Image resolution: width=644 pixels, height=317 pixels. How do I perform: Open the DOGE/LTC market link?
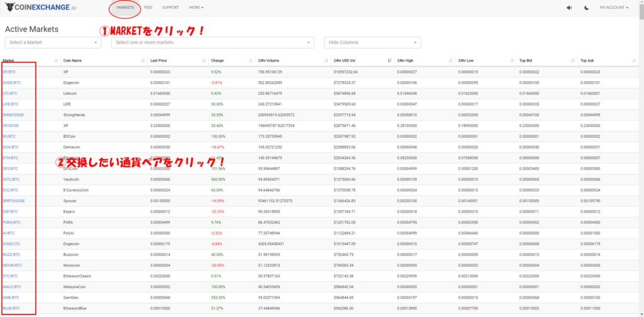click(x=11, y=244)
